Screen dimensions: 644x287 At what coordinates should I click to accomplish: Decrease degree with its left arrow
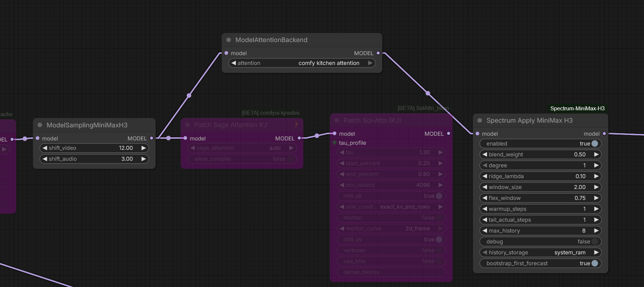484,165
